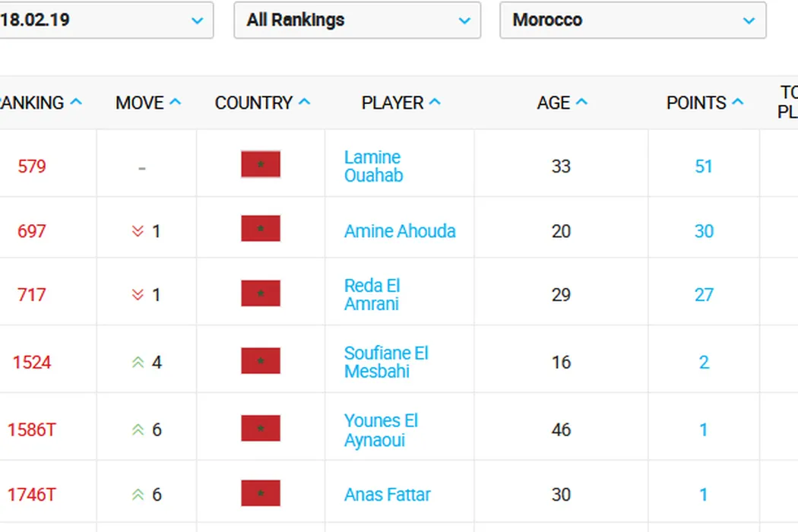The width and height of the screenshot is (798, 532).
Task: Open Younes El Aynaoui's profile
Action: pos(381,430)
